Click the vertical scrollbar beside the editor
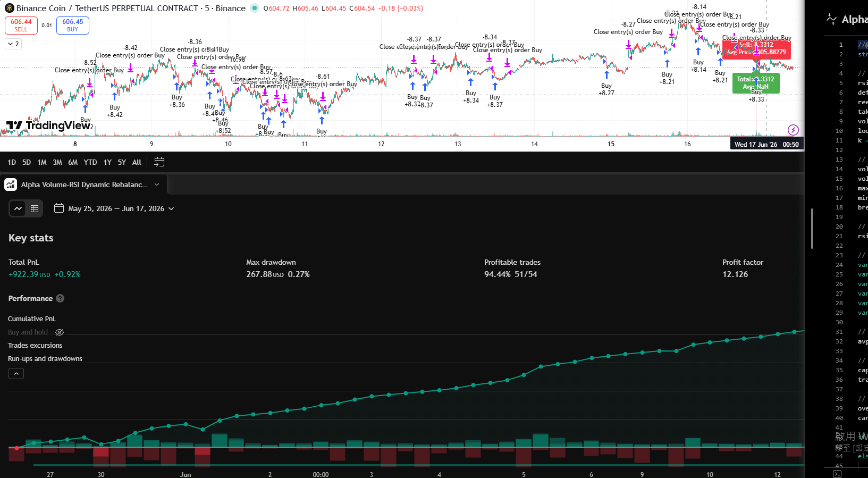This screenshot has height=478, width=868. 812,229
